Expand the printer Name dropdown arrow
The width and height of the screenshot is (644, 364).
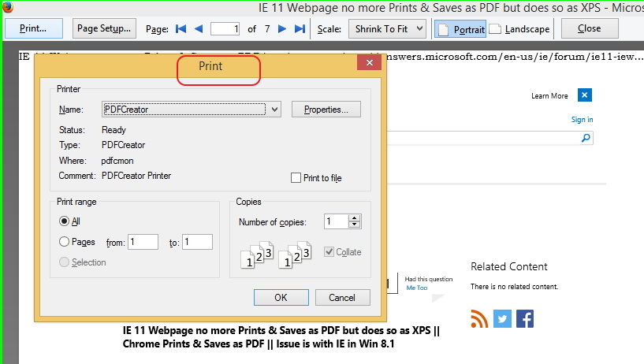tap(275, 110)
